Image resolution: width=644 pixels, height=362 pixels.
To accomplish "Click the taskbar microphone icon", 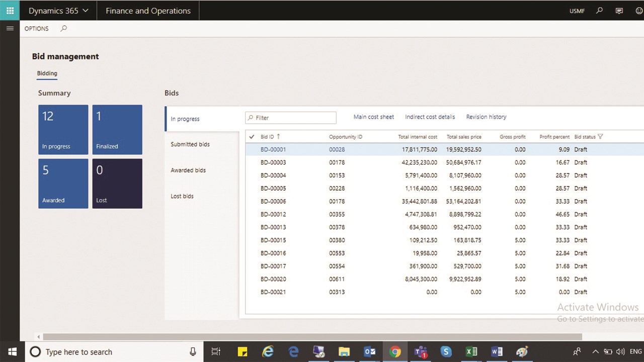I will [x=193, y=352].
